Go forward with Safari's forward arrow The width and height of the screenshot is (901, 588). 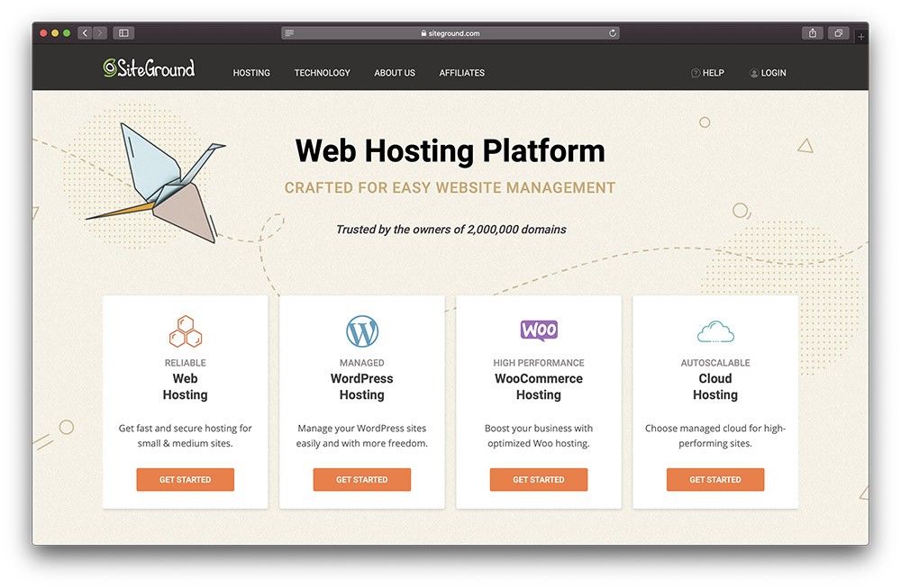[x=100, y=32]
